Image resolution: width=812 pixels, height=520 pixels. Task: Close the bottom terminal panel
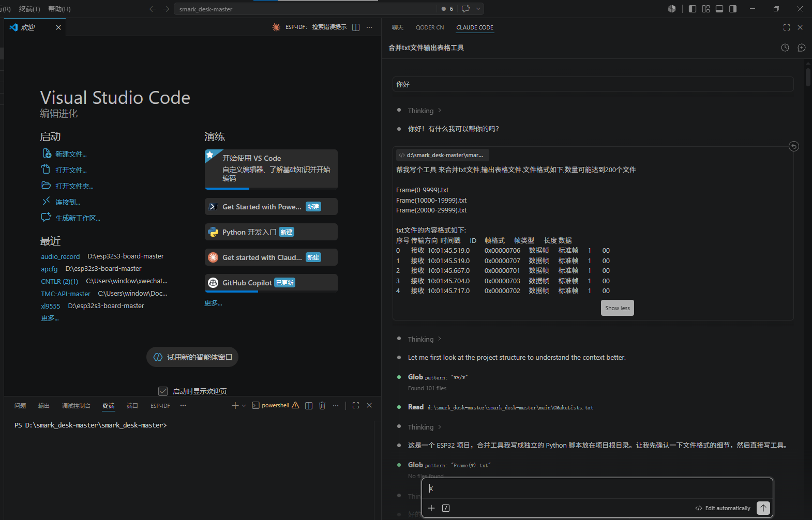(x=369, y=406)
